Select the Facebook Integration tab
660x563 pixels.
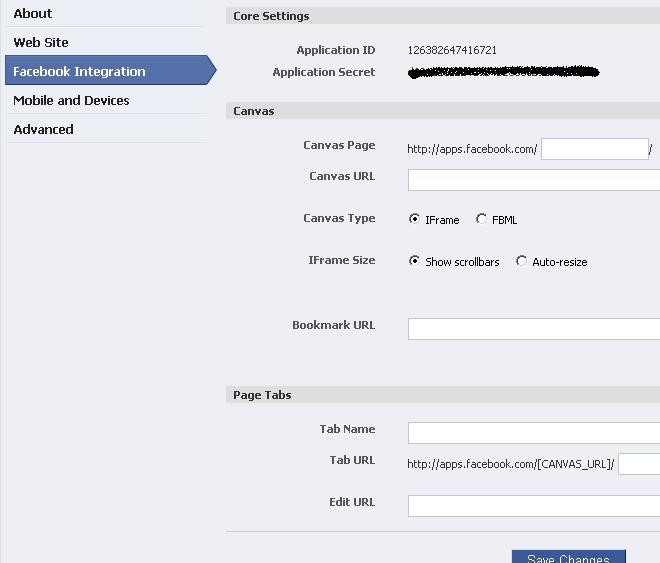tap(79, 72)
